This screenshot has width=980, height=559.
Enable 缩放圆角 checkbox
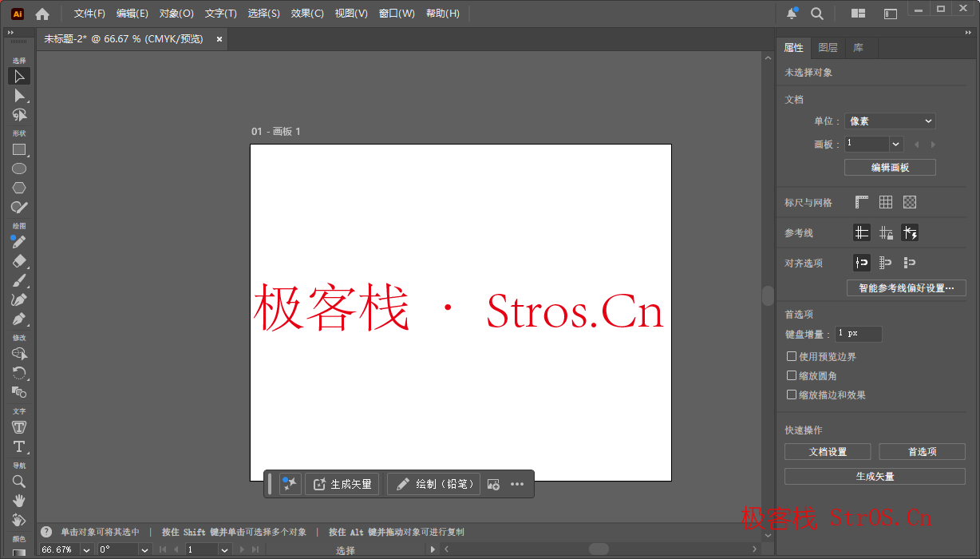792,375
